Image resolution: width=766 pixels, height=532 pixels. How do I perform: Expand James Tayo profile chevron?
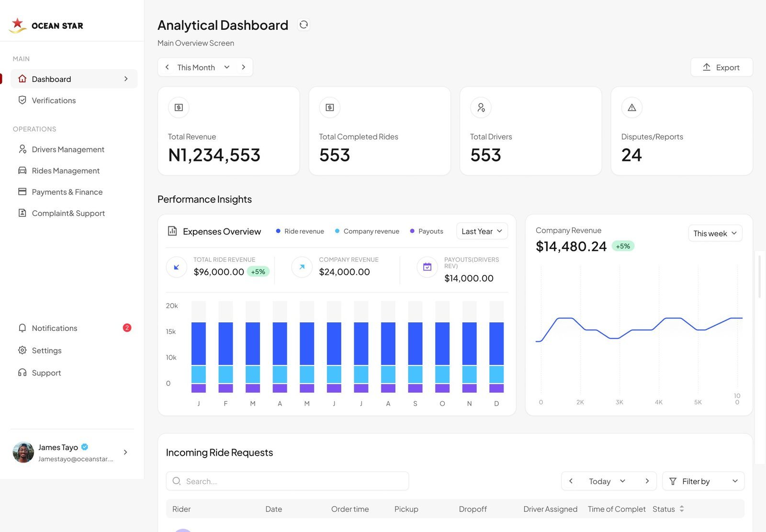(125, 452)
